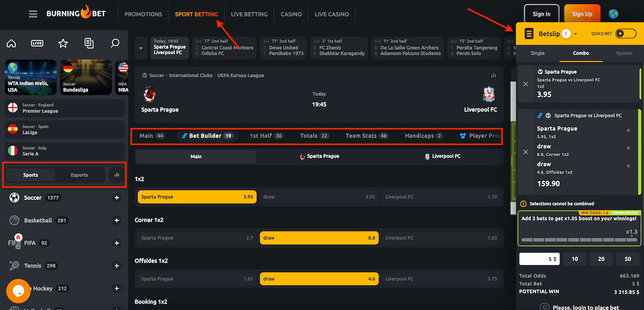
Task: Open the Handicaps tab
Action: [424, 136]
